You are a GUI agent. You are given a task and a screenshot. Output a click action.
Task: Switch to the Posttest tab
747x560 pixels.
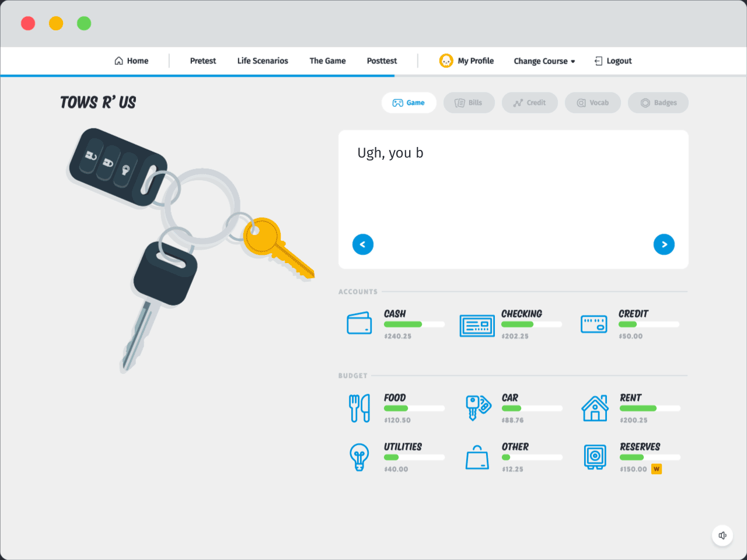pos(382,61)
